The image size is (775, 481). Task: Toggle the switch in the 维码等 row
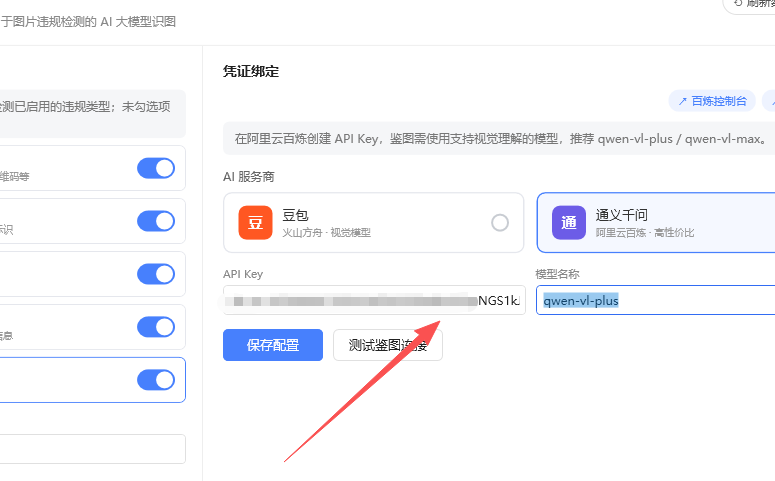tap(156, 168)
